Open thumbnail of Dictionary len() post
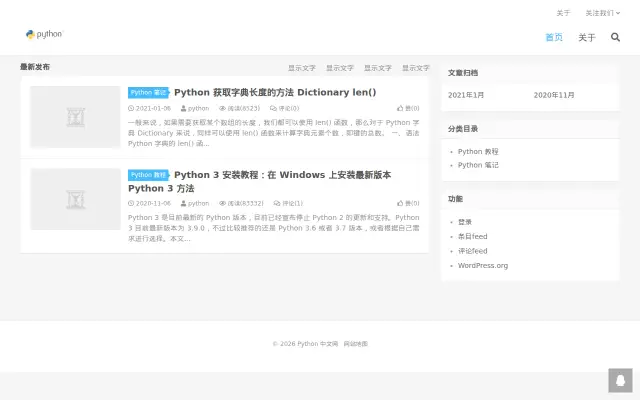 [76, 117]
